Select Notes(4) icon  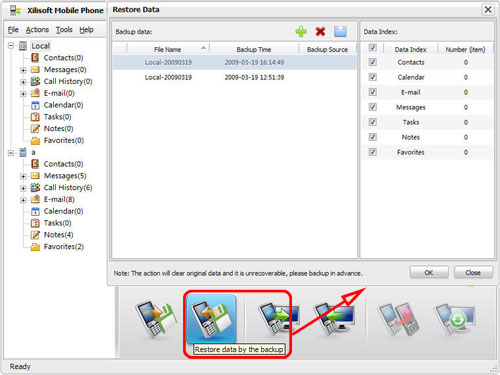(35, 235)
